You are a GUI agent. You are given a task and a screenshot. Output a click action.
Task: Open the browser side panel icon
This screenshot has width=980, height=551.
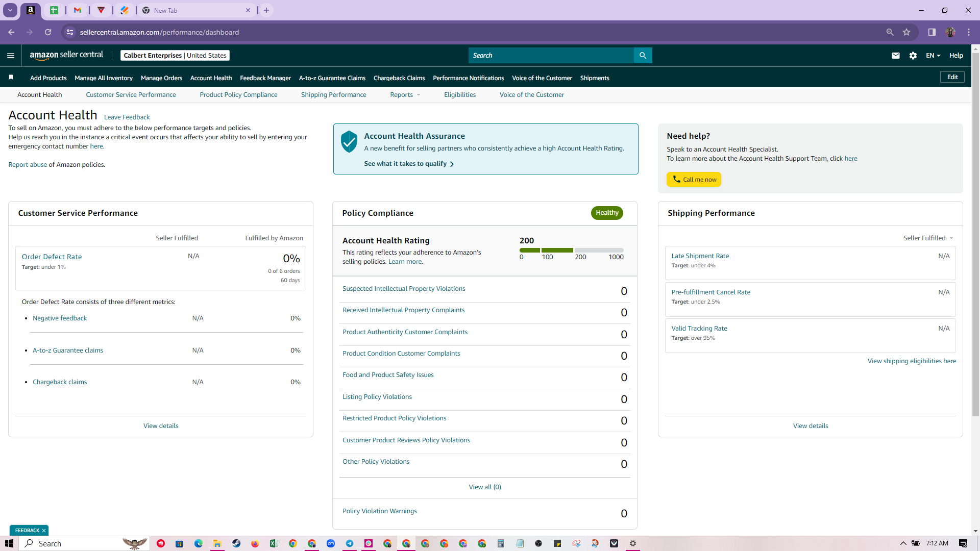coord(932,32)
